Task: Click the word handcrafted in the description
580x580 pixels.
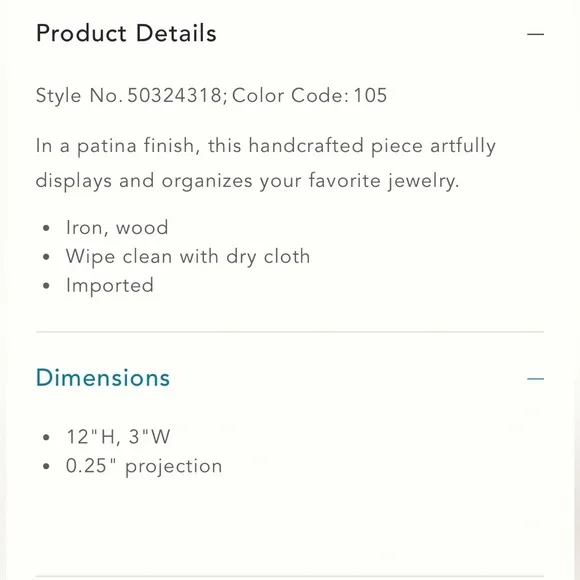Action: click(x=306, y=145)
